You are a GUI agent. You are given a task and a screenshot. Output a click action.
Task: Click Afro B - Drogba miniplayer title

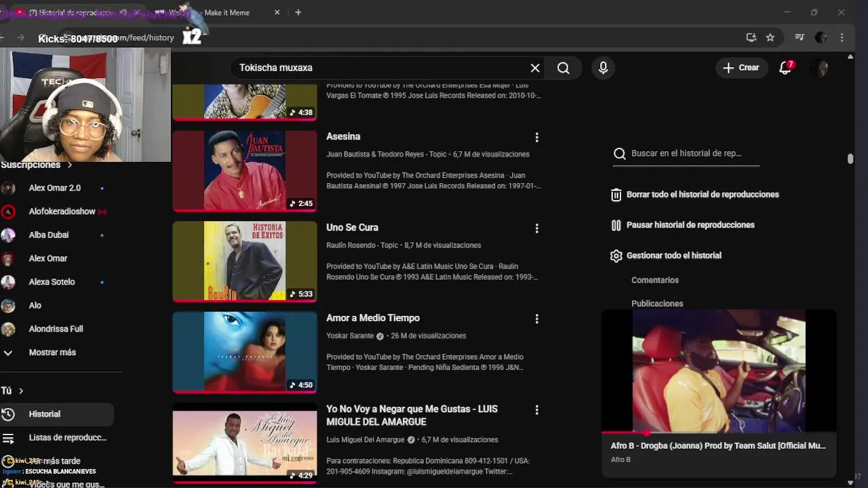pos(718,446)
